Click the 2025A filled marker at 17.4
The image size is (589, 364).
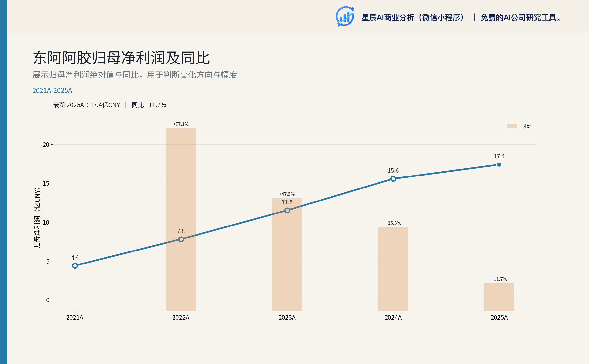coord(499,165)
